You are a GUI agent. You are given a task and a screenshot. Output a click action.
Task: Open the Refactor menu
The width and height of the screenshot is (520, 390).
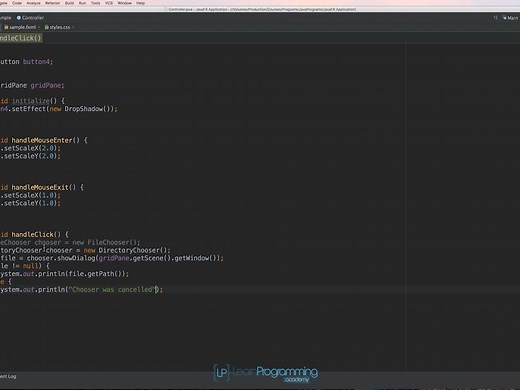[x=52, y=3]
